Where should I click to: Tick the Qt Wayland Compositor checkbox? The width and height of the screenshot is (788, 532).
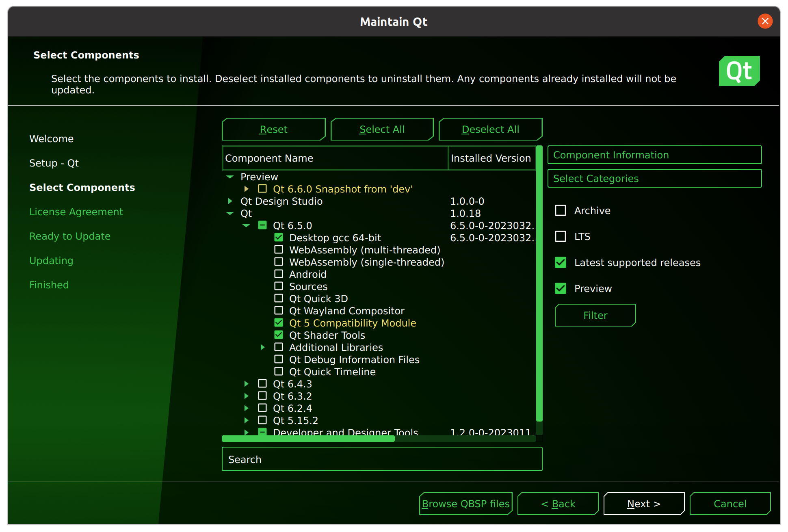click(x=279, y=311)
